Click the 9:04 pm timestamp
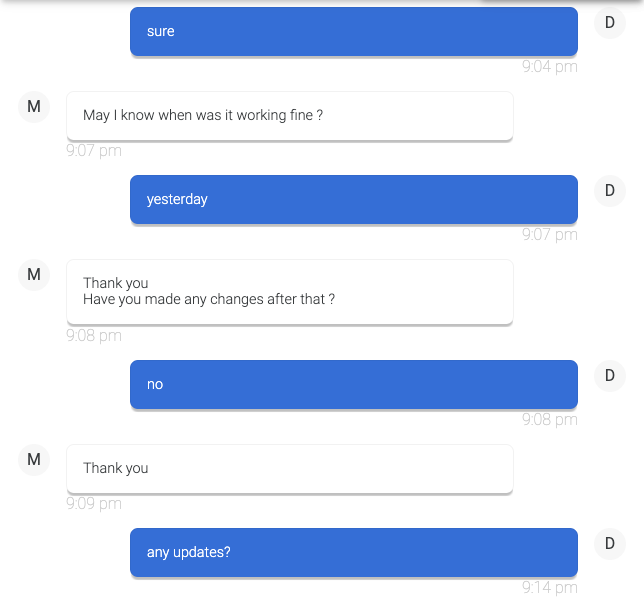 [x=549, y=67]
